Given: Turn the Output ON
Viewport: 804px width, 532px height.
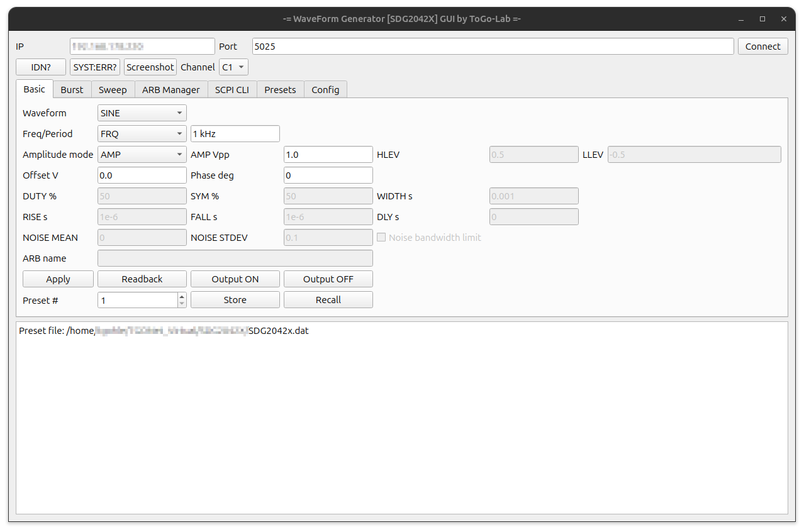Looking at the screenshot, I should [235, 279].
